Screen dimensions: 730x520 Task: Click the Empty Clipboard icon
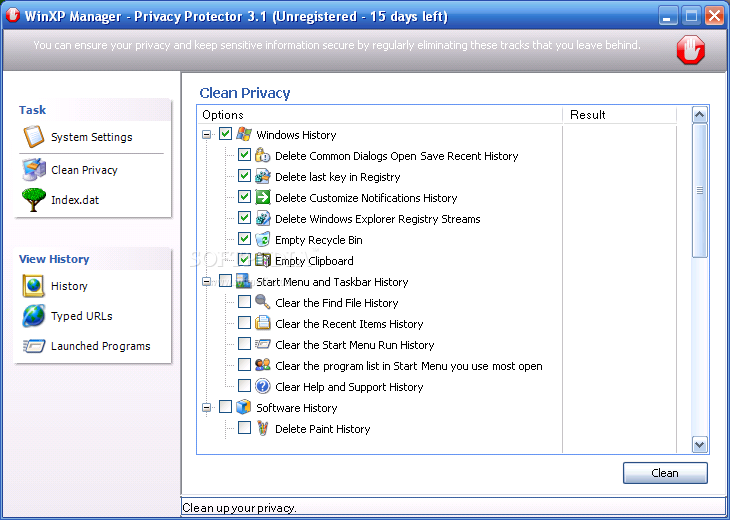click(263, 260)
